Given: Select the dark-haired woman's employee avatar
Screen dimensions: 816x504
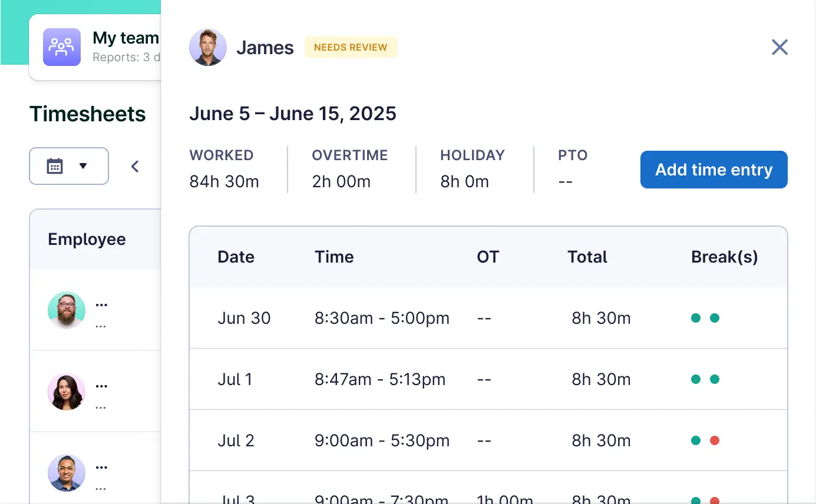Looking at the screenshot, I should [x=67, y=391].
